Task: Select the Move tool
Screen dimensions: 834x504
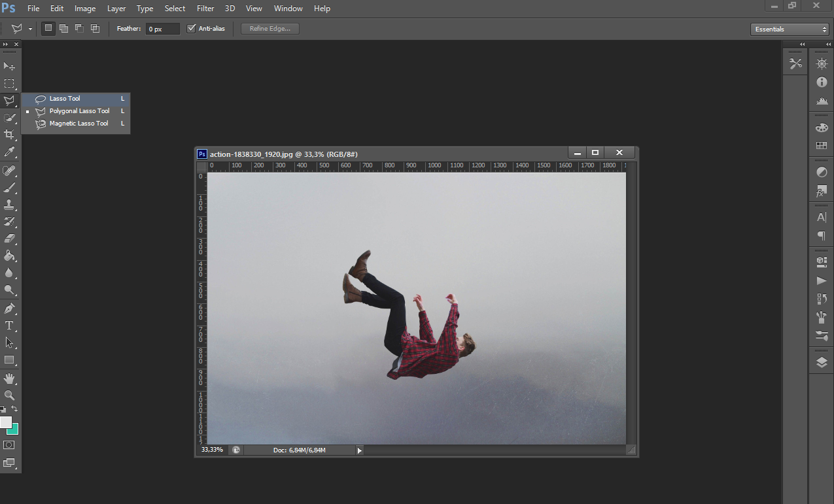Action: [x=9, y=66]
